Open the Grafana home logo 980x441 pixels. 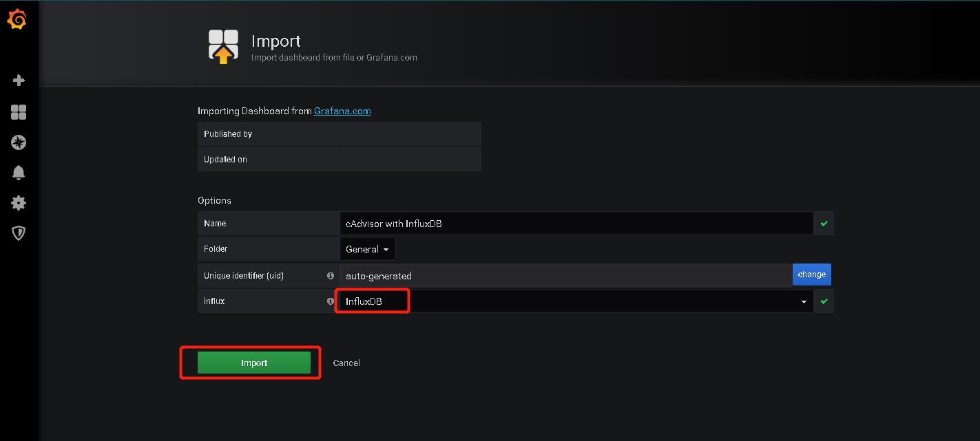(x=17, y=20)
